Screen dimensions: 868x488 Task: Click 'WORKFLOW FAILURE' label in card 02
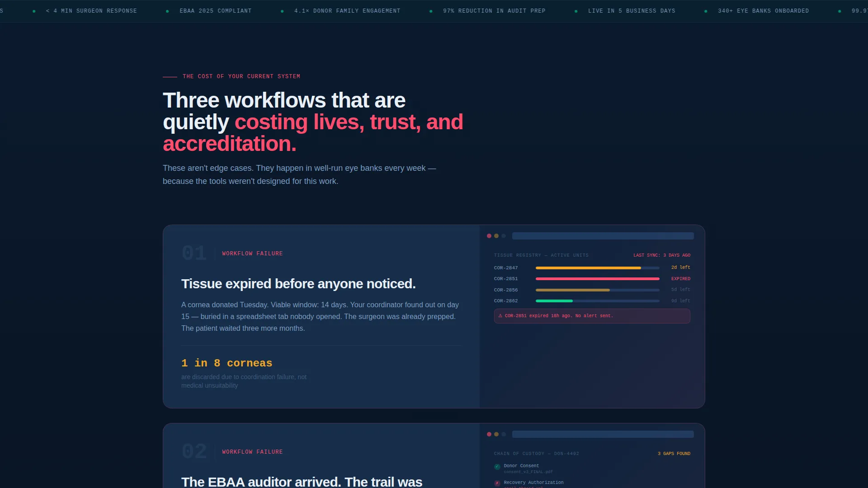[x=252, y=452]
